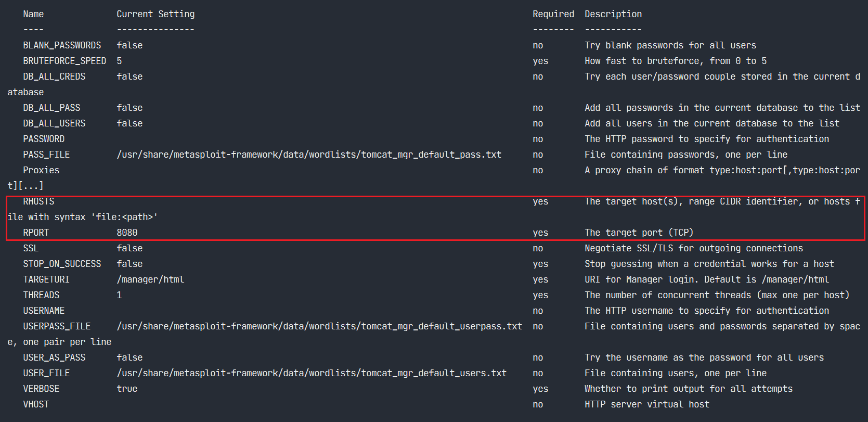The height and width of the screenshot is (422, 868).
Task: Select the THREADS option name
Action: click(x=41, y=295)
